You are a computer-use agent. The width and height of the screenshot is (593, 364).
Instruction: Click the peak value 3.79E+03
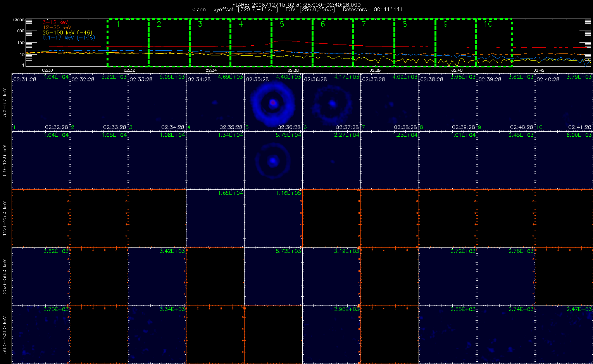tap(579, 77)
